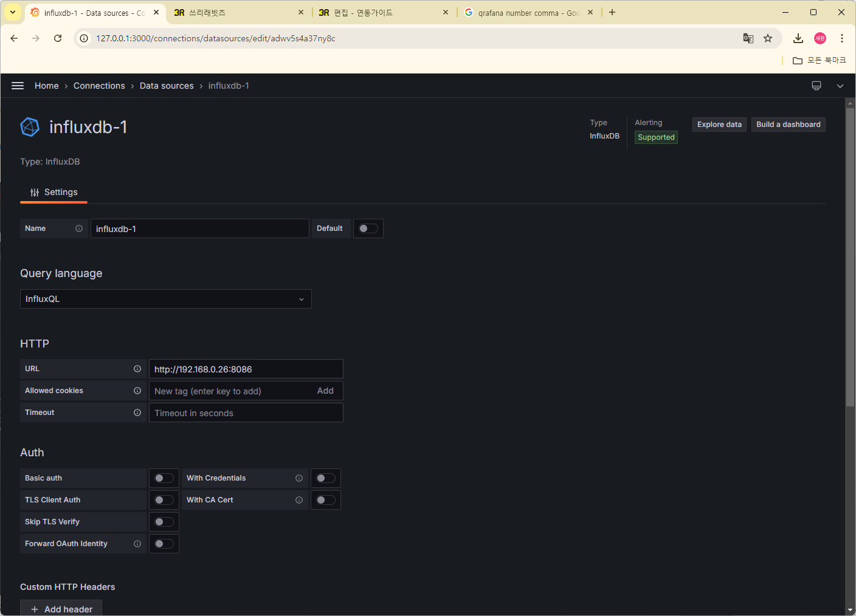856x616 pixels.
Task: Focus the Name input field
Action: pyautogui.click(x=200, y=228)
